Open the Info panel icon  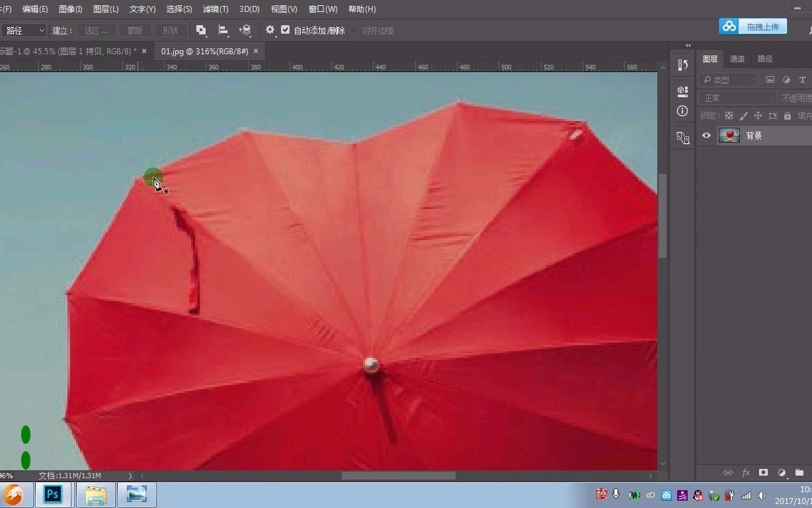(x=682, y=110)
